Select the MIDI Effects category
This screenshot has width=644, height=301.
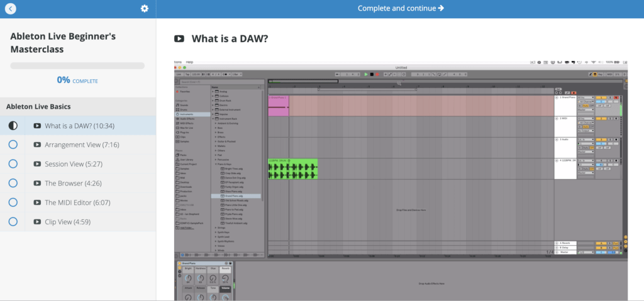coord(186,123)
